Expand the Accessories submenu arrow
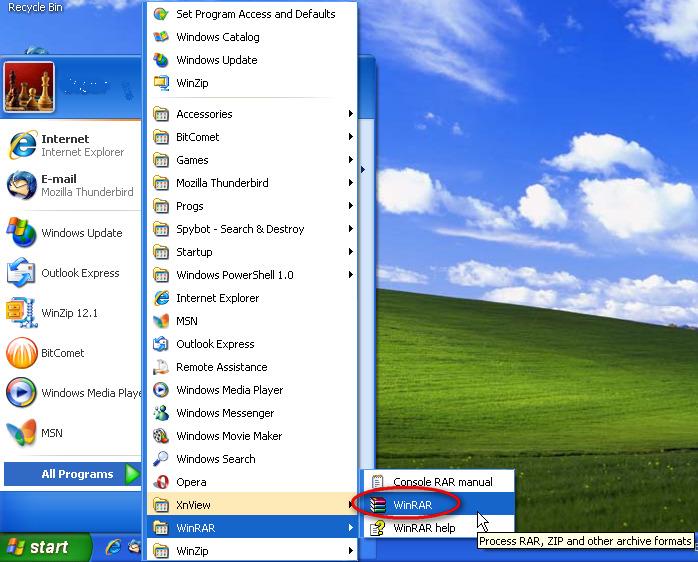 (x=351, y=114)
